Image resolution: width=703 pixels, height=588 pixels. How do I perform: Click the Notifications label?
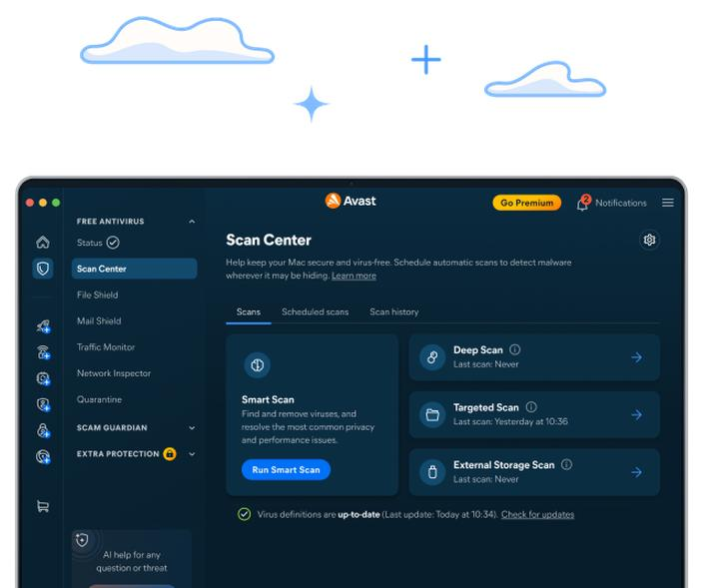tap(621, 203)
